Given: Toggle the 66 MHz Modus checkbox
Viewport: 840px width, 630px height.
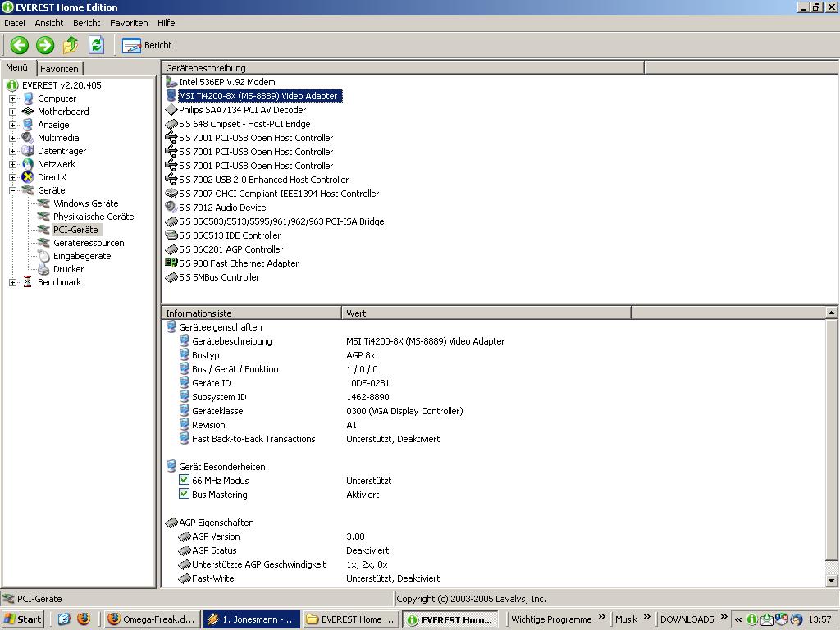Looking at the screenshot, I should [185, 481].
